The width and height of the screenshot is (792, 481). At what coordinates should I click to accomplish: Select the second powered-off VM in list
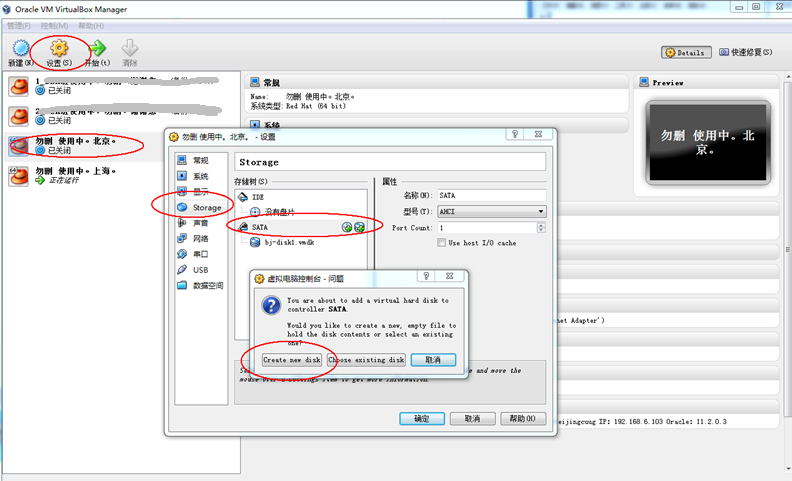click(x=121, y=116)
